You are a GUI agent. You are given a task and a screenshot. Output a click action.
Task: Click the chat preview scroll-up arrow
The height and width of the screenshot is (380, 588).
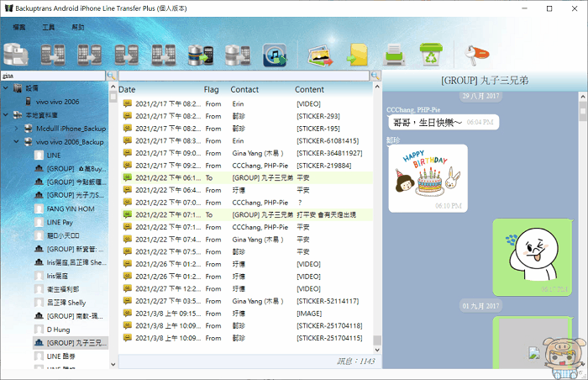583,97
